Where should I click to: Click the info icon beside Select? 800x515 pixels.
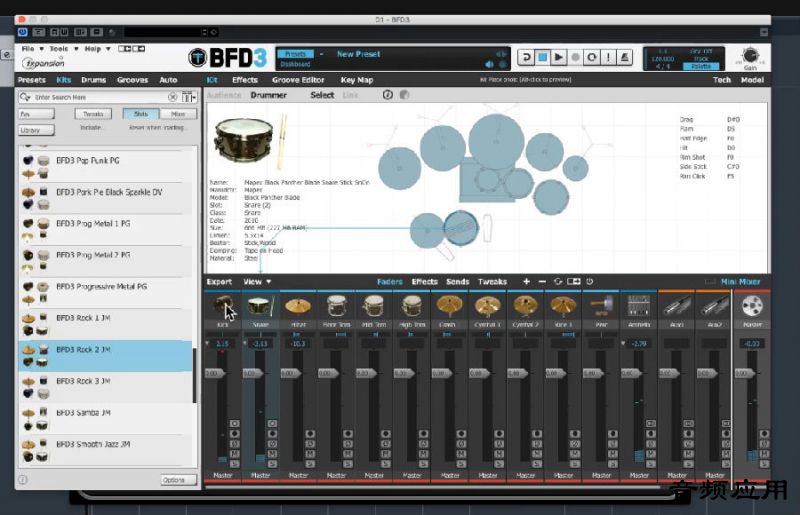point(388,95)
